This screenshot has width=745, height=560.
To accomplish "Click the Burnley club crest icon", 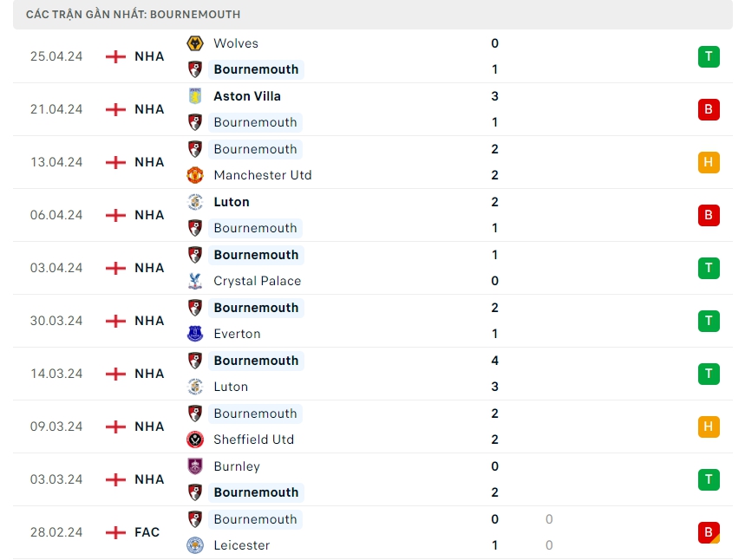I will click(195, 466).
